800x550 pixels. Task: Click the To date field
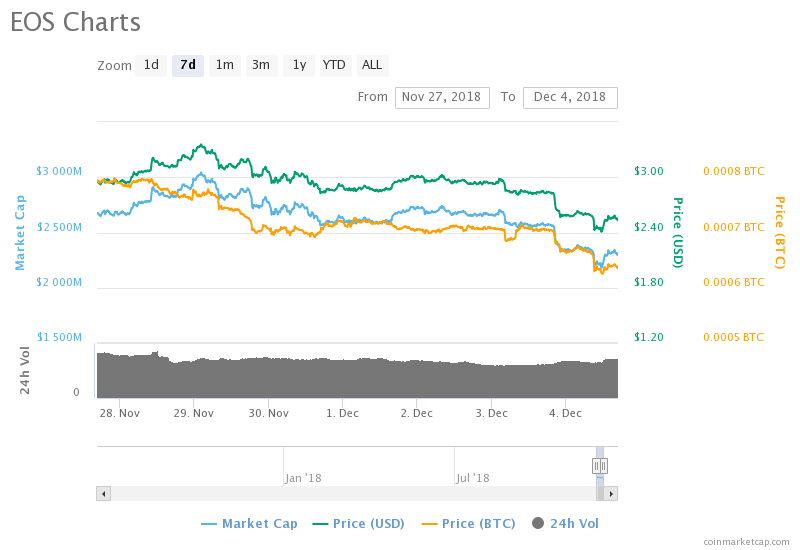point(570,97)
